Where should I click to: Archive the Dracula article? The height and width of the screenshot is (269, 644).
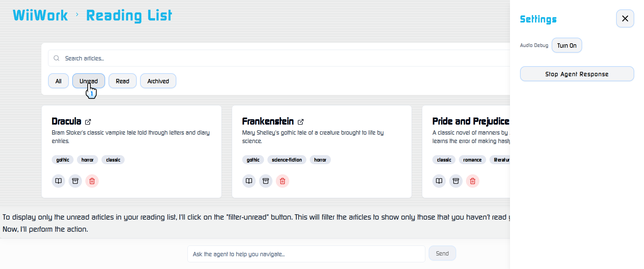75,181
